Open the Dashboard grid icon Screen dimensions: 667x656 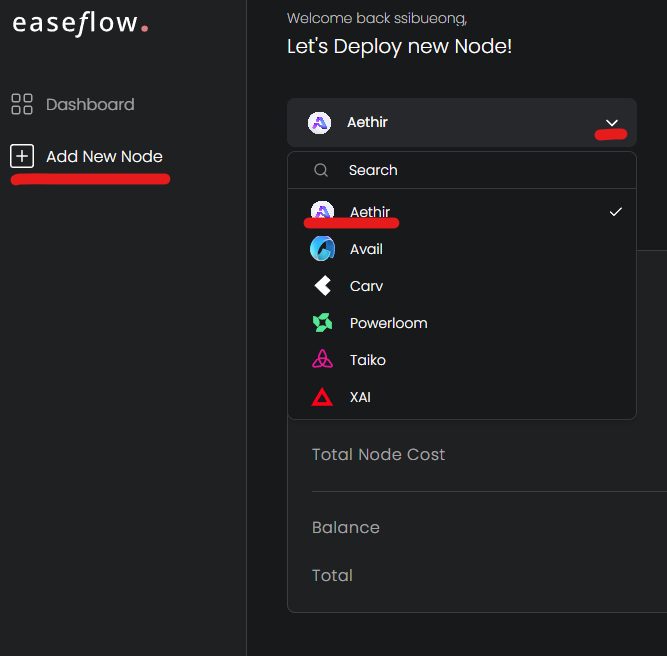22,104
